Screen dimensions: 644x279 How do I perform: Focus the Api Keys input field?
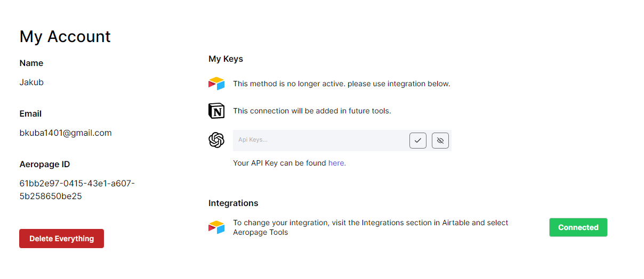pos(320,140)
